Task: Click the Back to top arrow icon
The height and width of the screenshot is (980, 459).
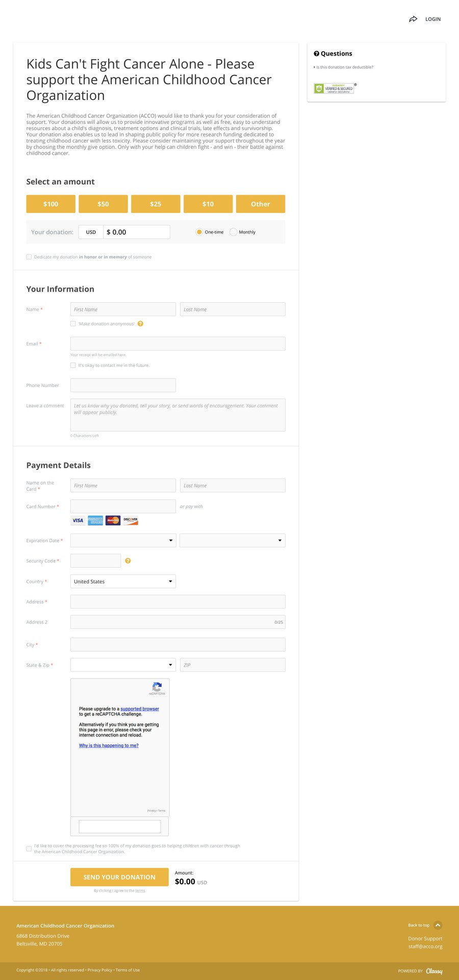Action: click(x=438, y=925)
